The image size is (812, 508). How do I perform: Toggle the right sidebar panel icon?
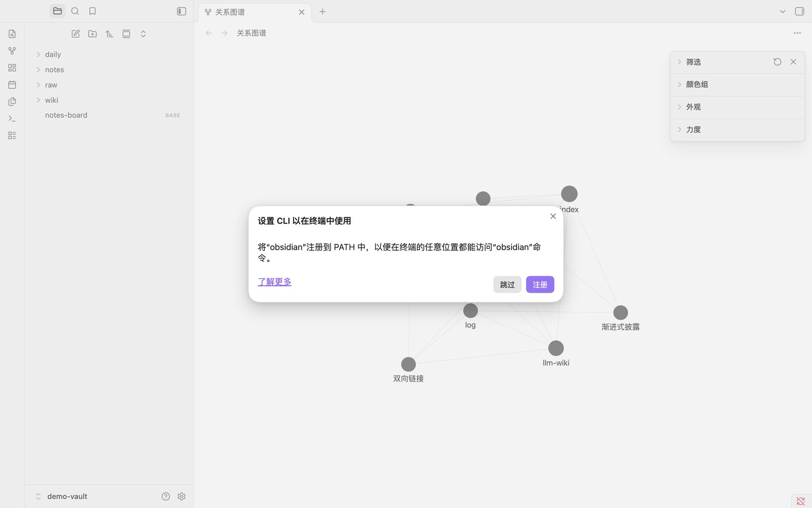tap(799, 11)
